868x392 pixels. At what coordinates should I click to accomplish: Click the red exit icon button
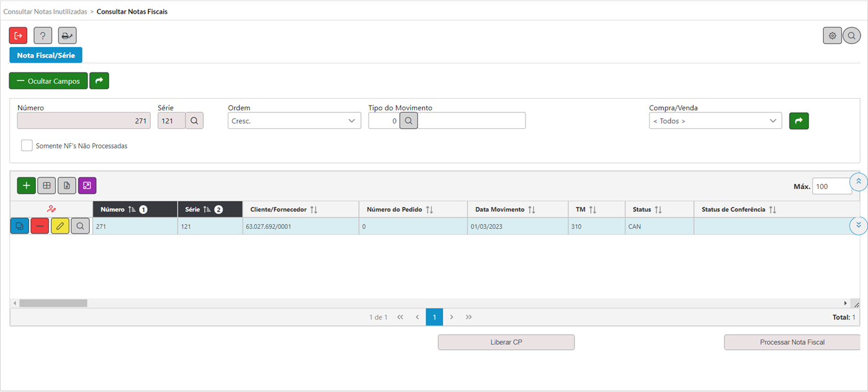coord(18,36)
